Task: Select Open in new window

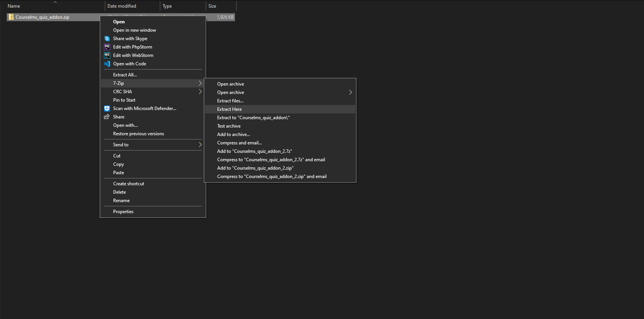Action: [153, 30]
